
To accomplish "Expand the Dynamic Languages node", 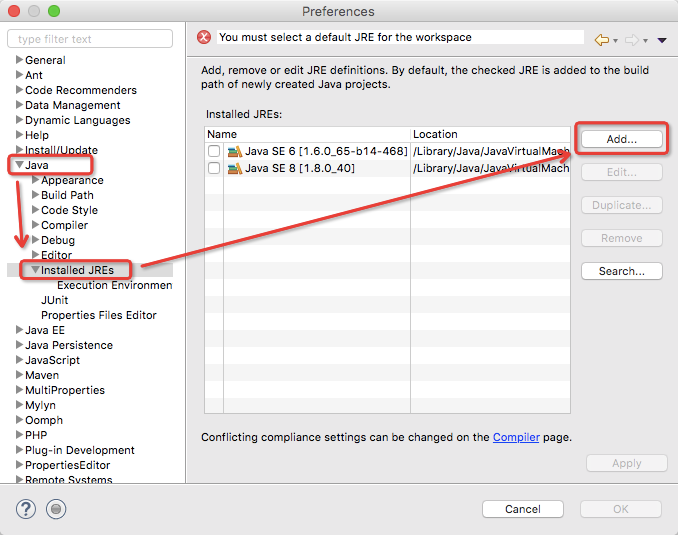I will tap(19, 119).
